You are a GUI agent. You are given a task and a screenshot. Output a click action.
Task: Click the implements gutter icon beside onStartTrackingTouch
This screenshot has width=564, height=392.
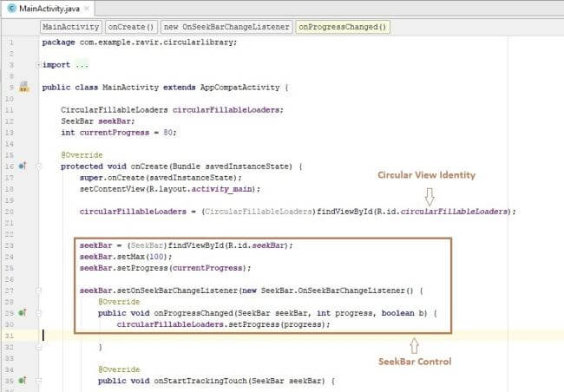click(23, 380)
